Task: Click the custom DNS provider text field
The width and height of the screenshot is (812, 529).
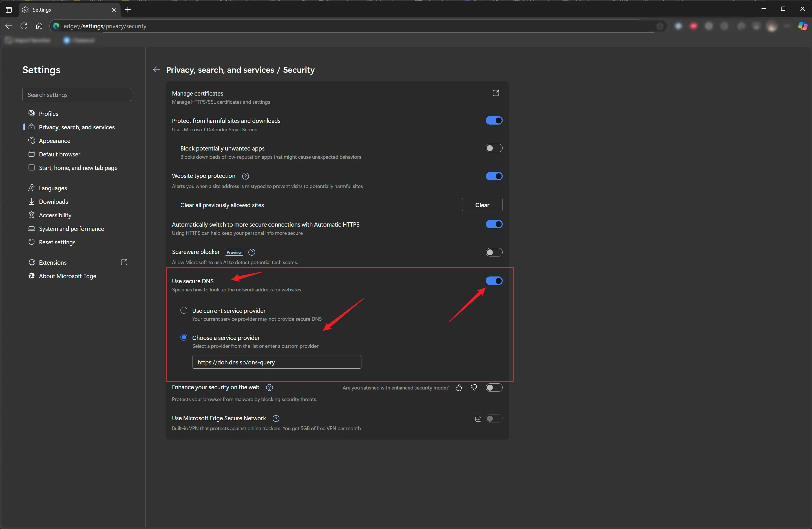Action: coord(276,362)
